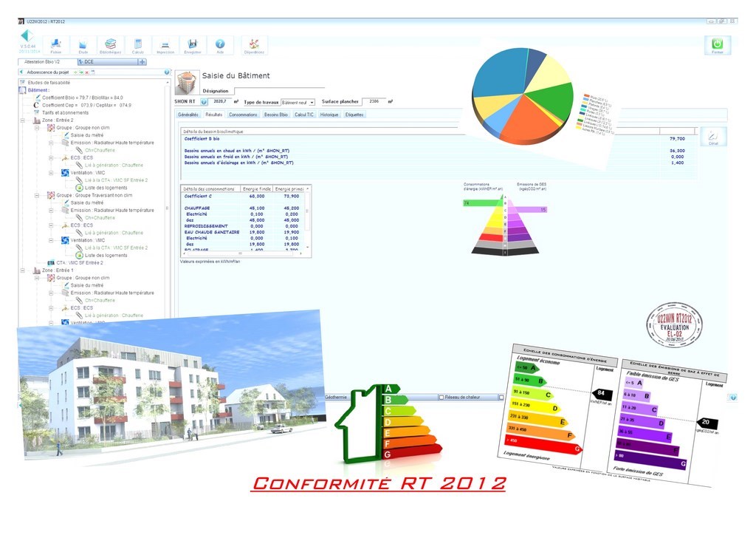
Task: Click sheet icon after red X in Arborescence bar
Action: [x=92, y=72]
